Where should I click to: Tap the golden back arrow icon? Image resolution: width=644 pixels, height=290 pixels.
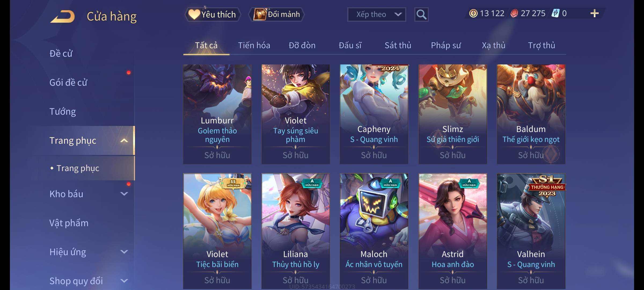click(62, 17)
